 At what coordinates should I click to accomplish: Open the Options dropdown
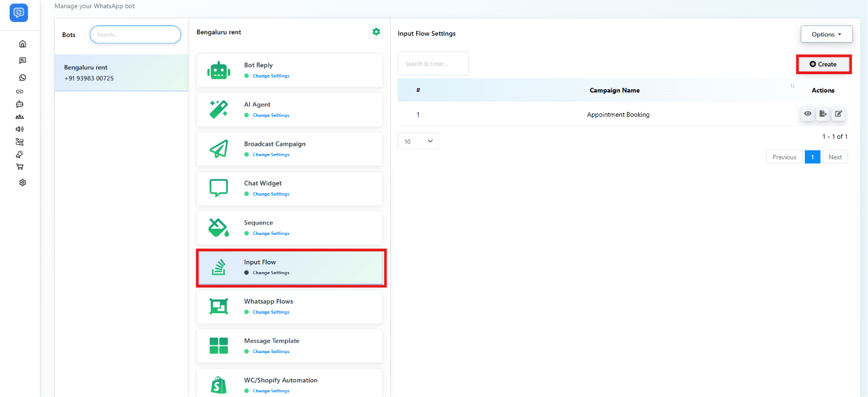(826, 34)
